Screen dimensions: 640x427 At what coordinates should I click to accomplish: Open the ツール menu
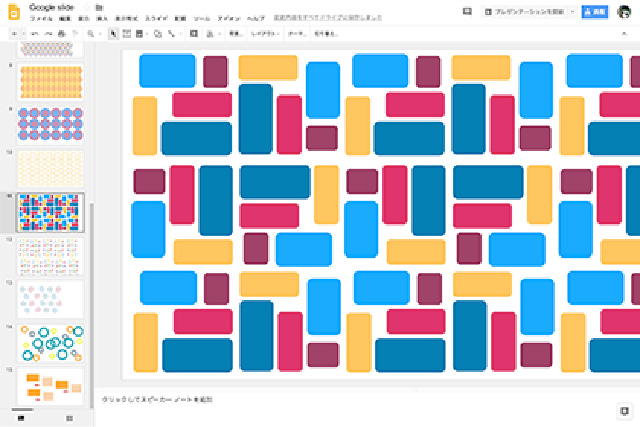point(202,18)
